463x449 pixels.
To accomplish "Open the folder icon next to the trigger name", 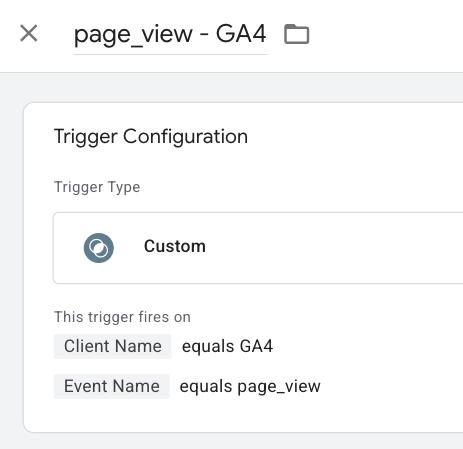I will click(x=296, y=34).
